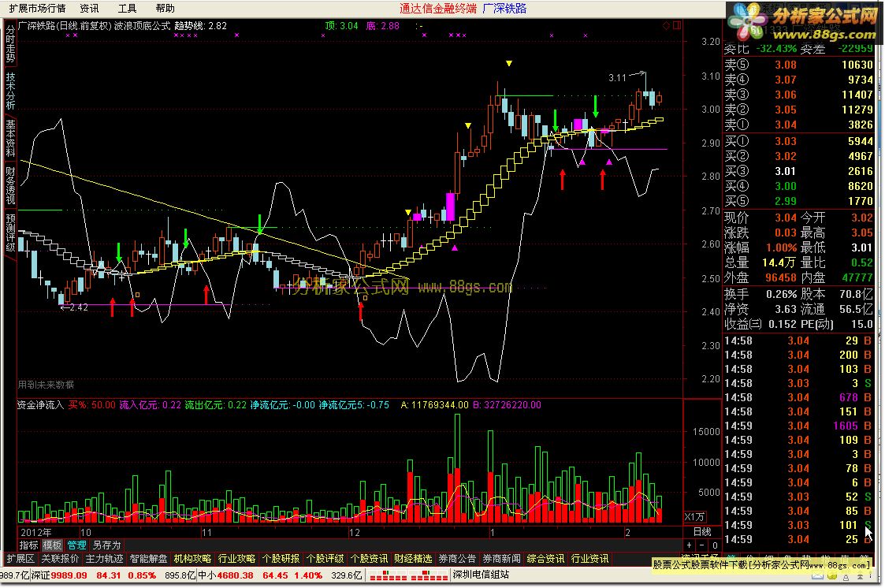Screen dimensions: 885x588
Task: Open the 机构攻略 bottom tab
Action: click(x=192, y=559)
